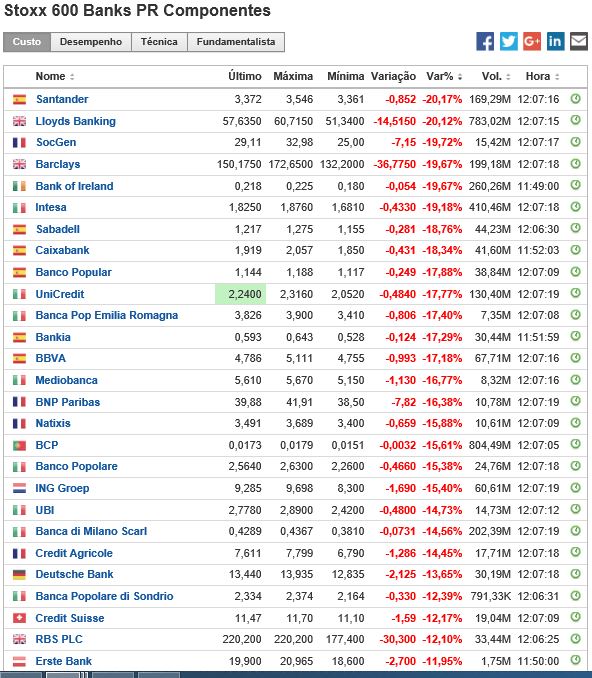Share page on Facebook

coord(485,42)
